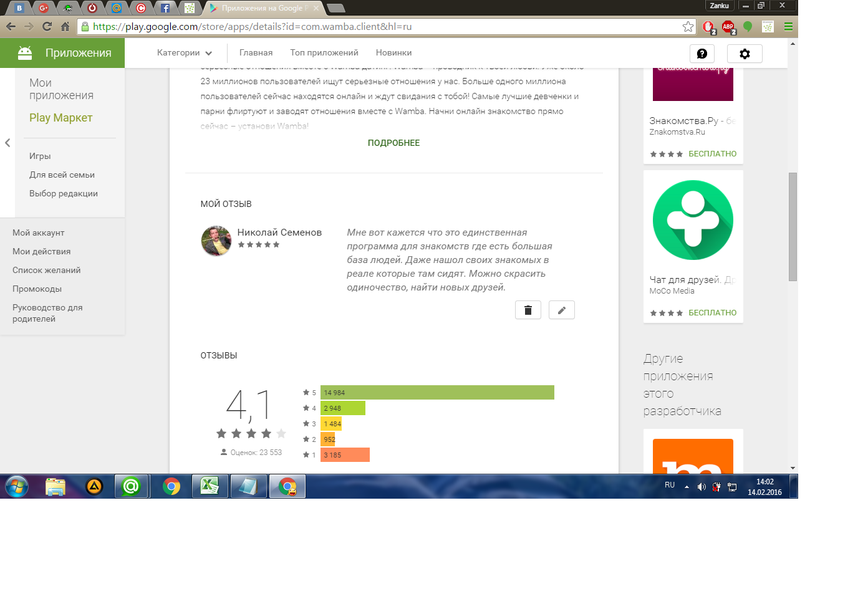
Task: Expand the description with ПОДРОБНЕЕ
Action: 393,143
